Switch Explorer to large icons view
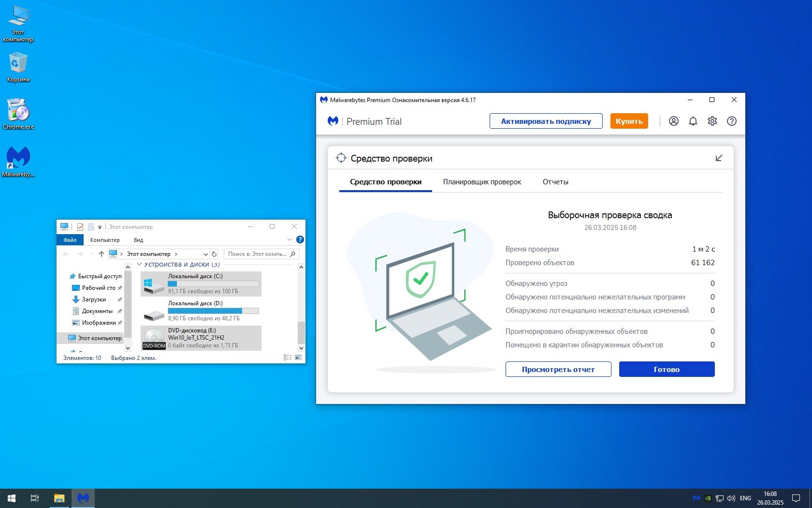The height and width of the screenshot is (508, 812). 298,358
